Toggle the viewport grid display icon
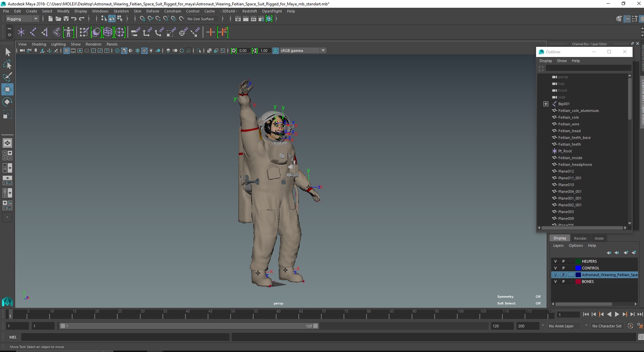The height and width of the screenshot is (352, 644). 66,51
